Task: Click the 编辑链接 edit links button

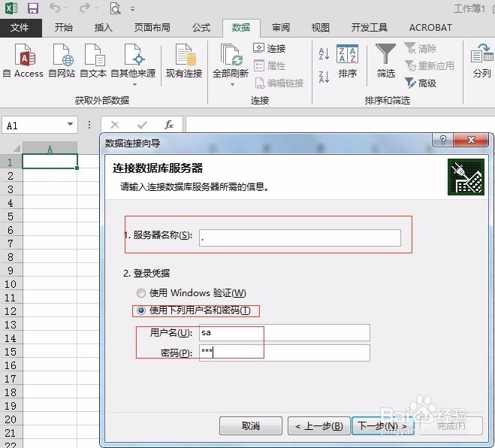Action: click(x=279, y=83)
